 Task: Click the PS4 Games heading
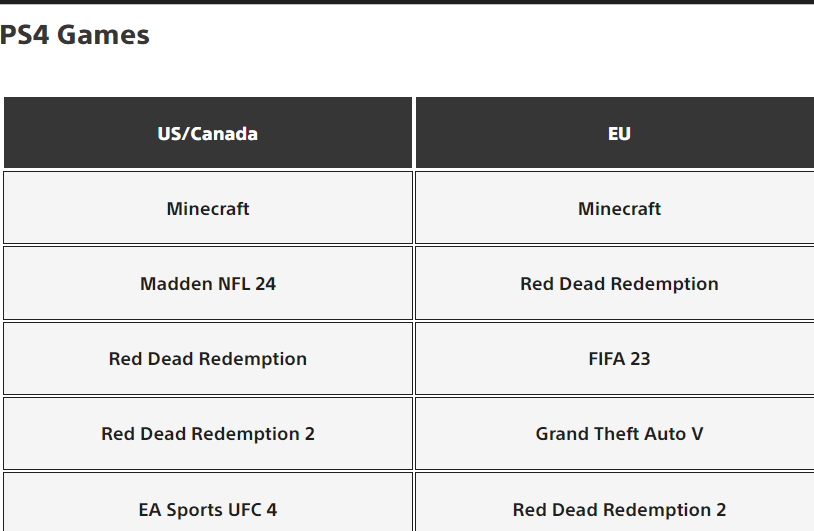click(x=75, y=35)
